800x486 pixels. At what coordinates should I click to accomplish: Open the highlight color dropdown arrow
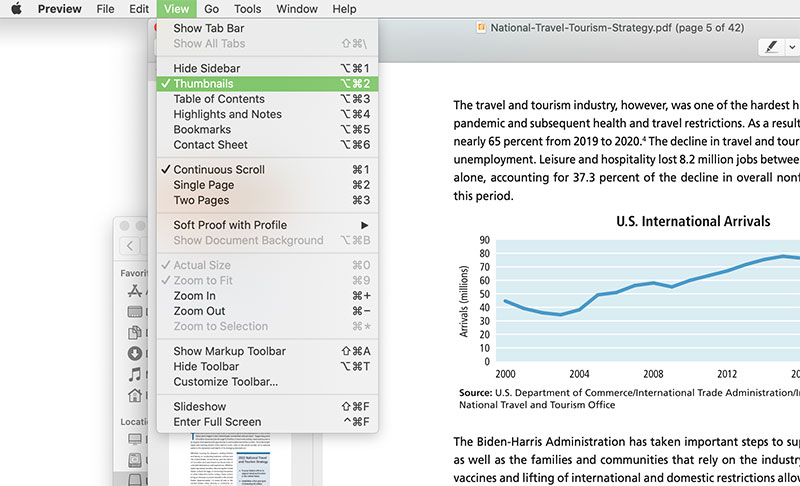792,47
